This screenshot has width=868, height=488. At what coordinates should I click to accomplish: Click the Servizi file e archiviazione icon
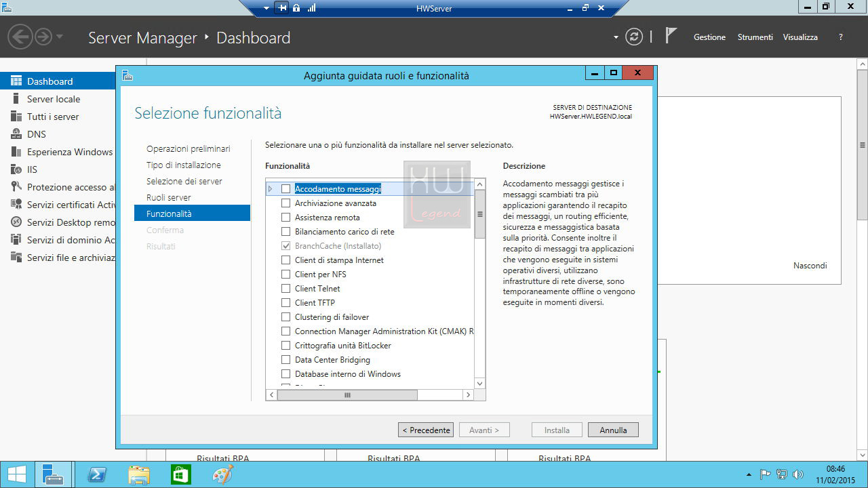point(15,258)
